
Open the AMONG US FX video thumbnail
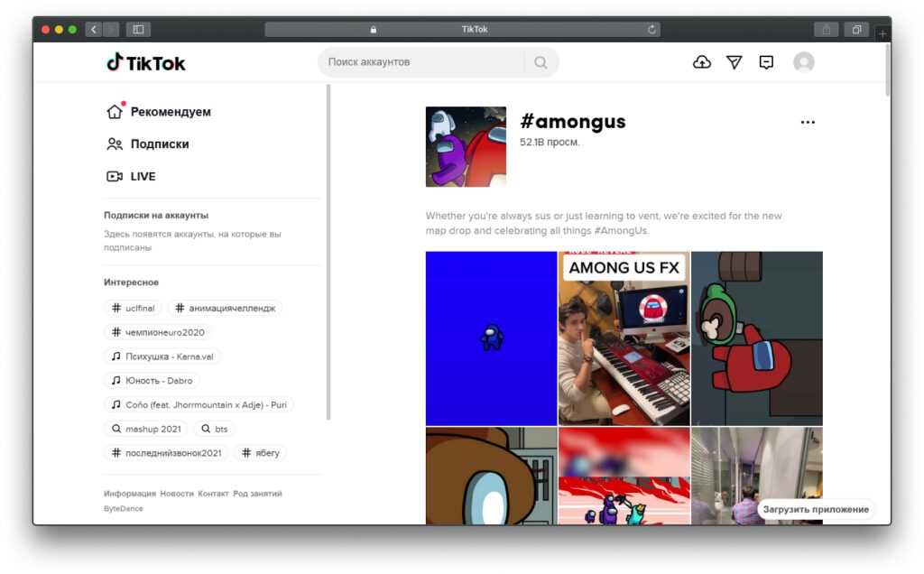click(624, 338)
